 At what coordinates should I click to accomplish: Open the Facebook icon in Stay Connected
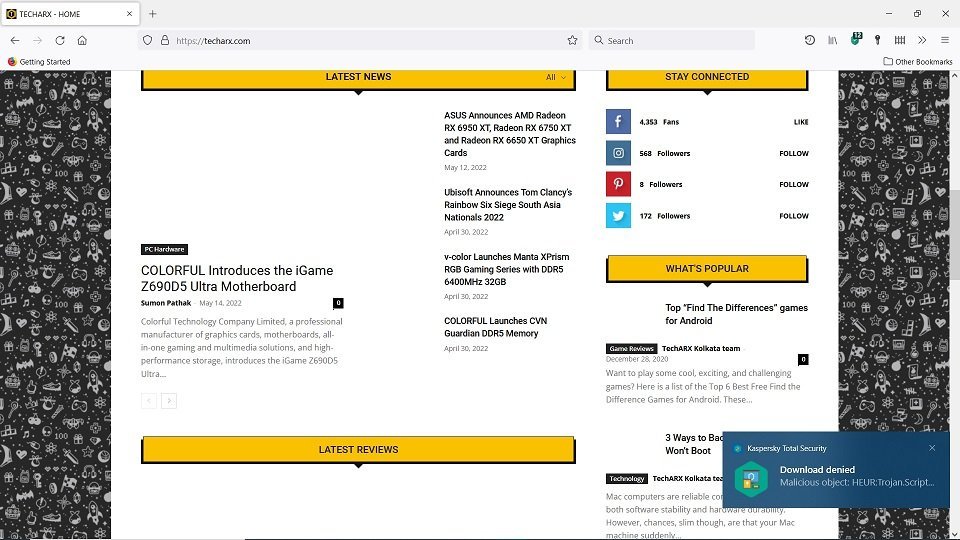pos(618,121)
